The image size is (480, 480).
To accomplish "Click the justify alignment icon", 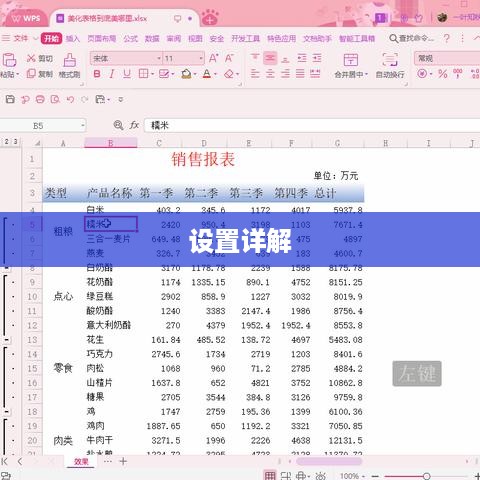I will (300, 74).
